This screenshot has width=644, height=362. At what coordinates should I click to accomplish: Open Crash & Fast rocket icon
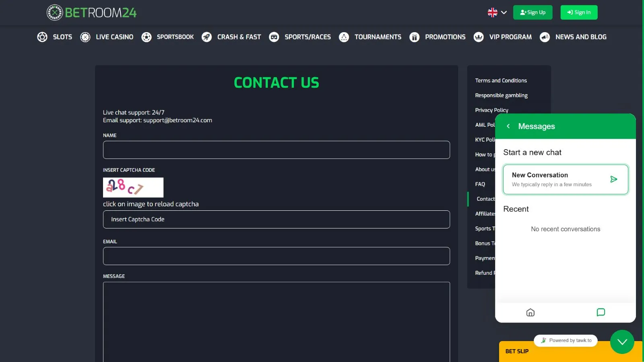[207, 37]
